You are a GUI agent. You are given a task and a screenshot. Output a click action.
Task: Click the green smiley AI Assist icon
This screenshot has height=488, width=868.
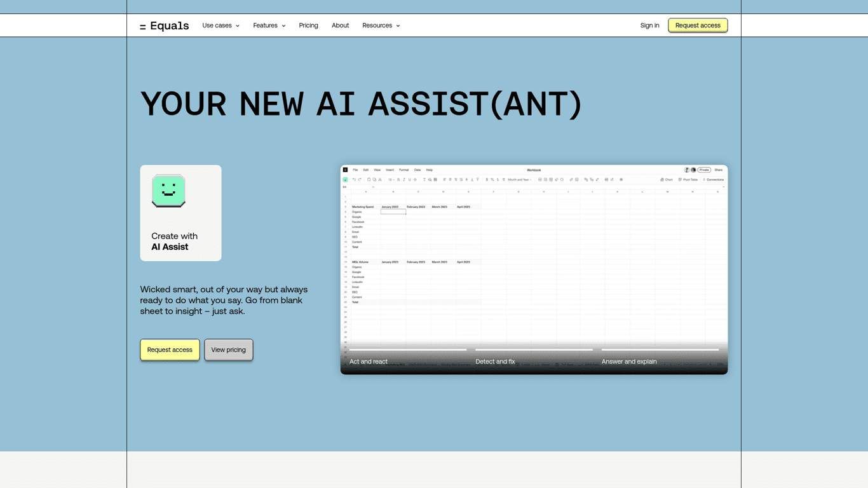pyautogui.click(x=168, y=191)
